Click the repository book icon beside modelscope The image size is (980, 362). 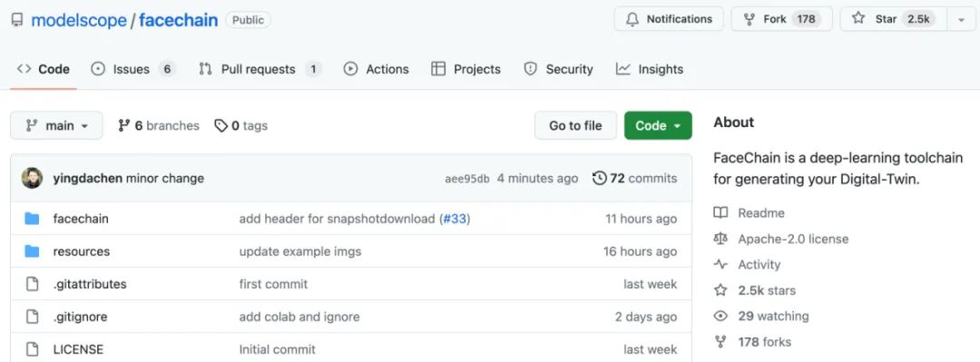click(x=17, y=20)
